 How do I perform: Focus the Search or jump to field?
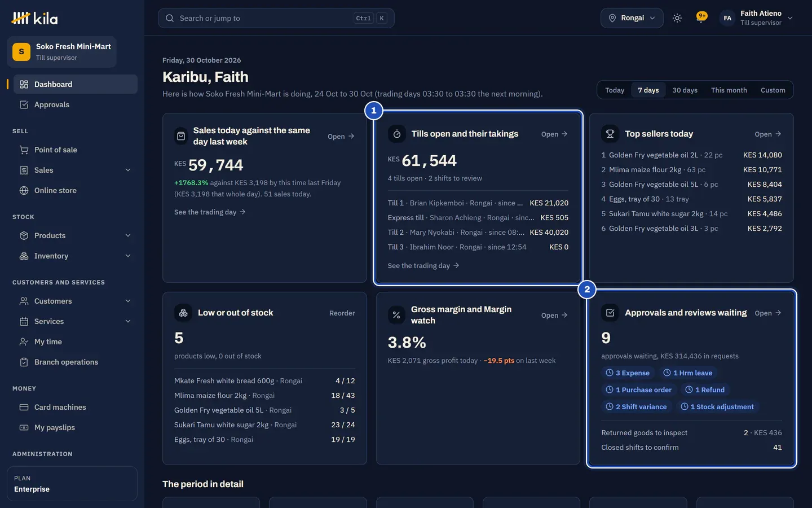[x=276, y=18]
